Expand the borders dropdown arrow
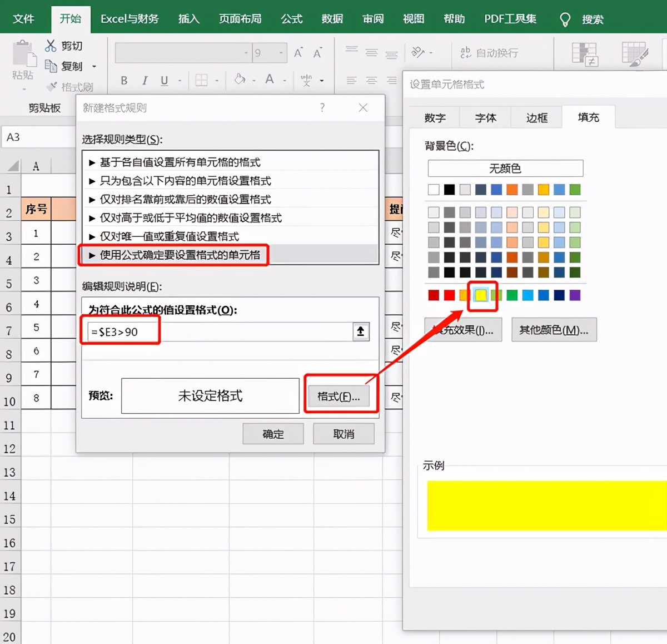The image size is (667, 644). [x=217, y=81]
